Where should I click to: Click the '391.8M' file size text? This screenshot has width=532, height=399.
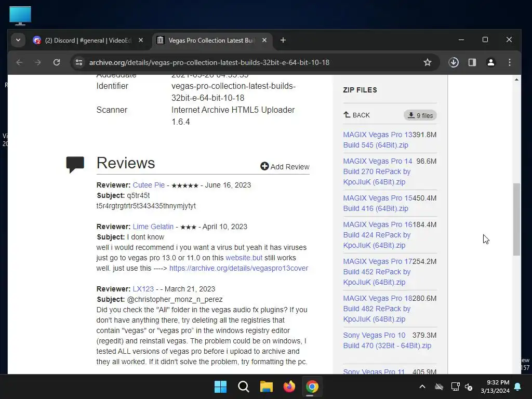(424, 135)
